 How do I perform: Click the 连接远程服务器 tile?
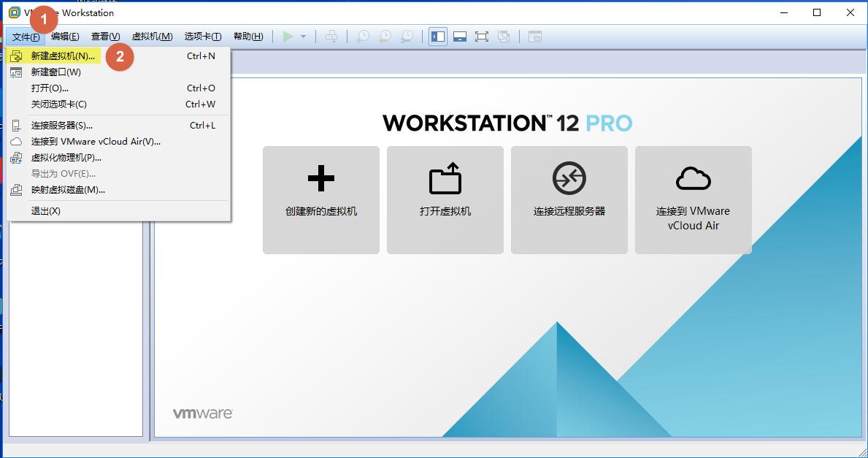(x=569, y=200)
